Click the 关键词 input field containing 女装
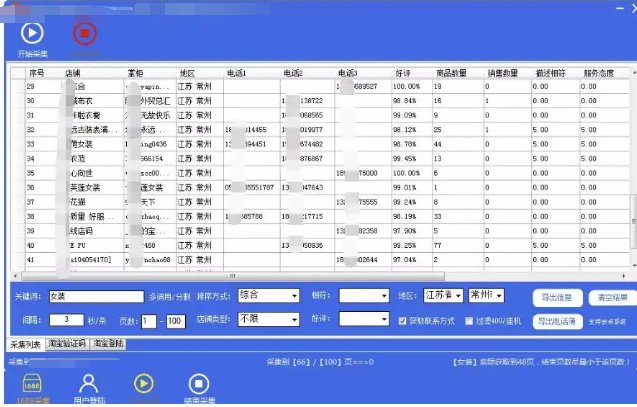637x407 pixels. point(94,296)
